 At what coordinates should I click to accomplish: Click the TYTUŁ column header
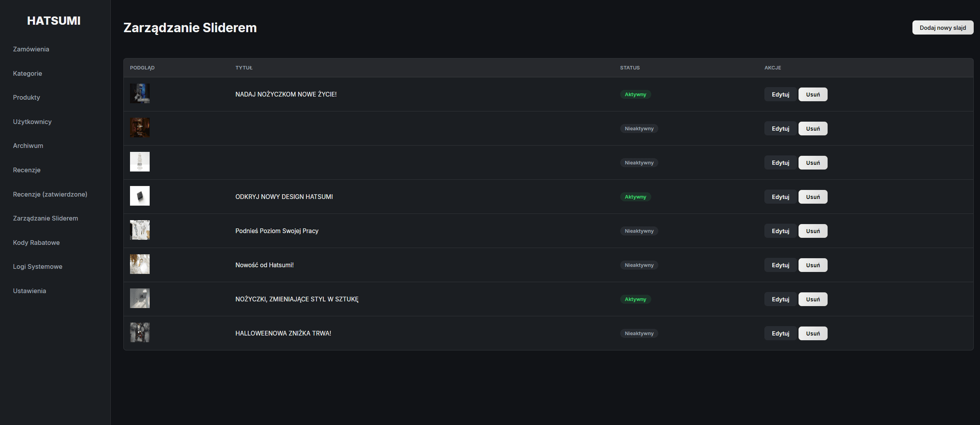point(244,68)
